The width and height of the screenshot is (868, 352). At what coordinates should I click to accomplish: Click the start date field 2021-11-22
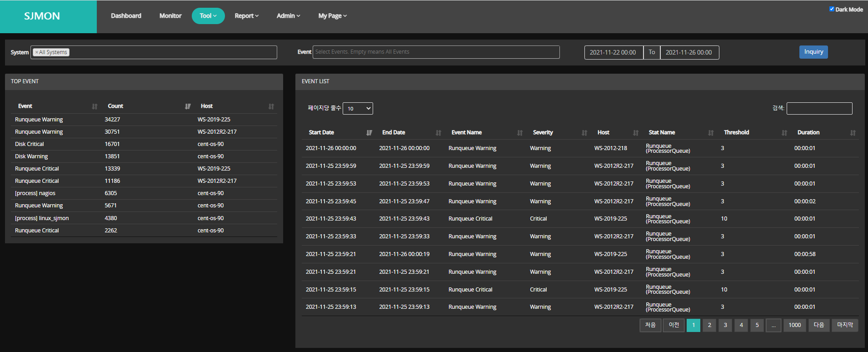click(613, 52)
